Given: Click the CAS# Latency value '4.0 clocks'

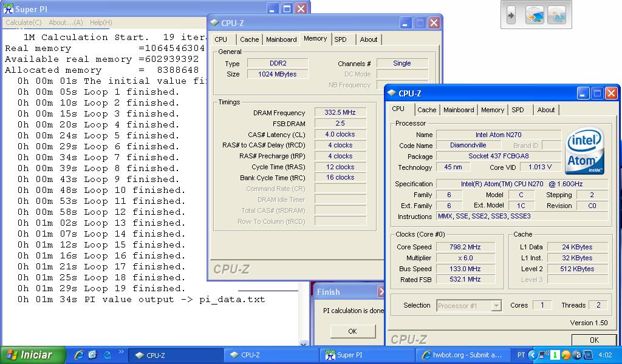Looking at the screenshot, I should [x=340, y=134].
